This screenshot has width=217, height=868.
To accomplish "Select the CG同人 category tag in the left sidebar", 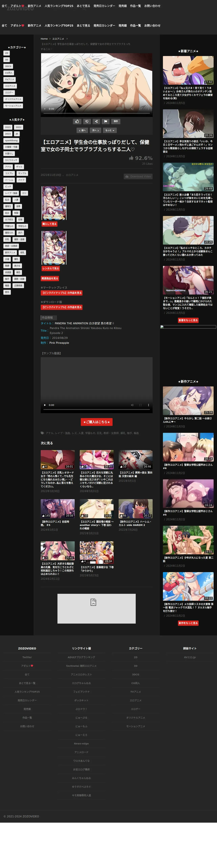I will pyautogui.click(x=9, y=73).
